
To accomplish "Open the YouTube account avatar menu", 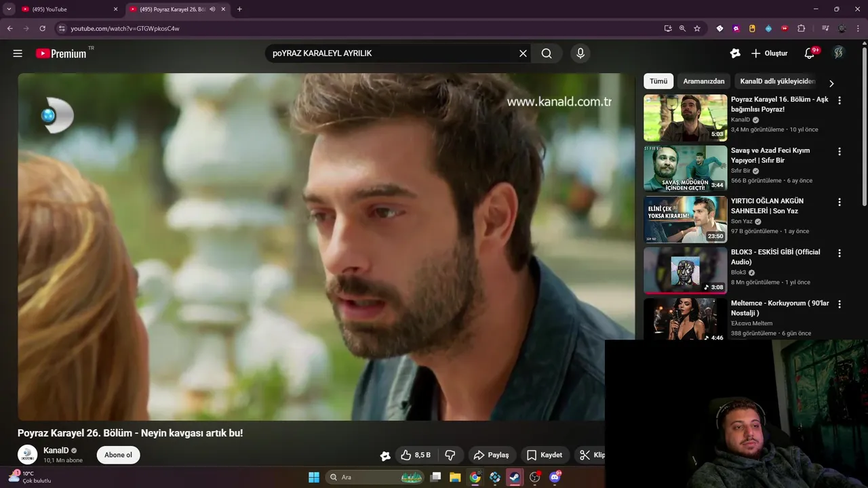I will point(839,53).
